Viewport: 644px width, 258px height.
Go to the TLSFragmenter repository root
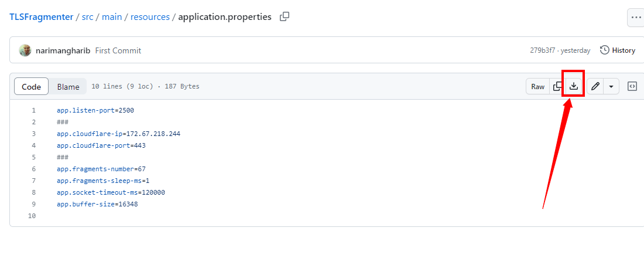click(x=42, y=17)
